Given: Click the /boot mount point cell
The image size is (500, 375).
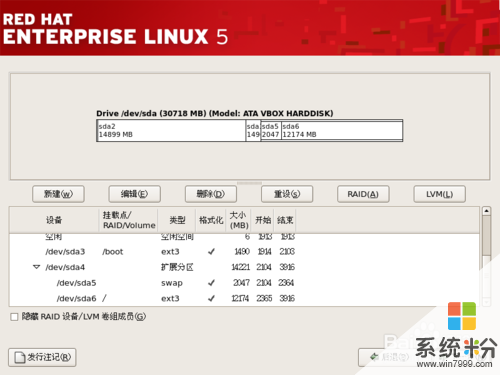Looking at the screenshot, I should [x=113, y=252].
